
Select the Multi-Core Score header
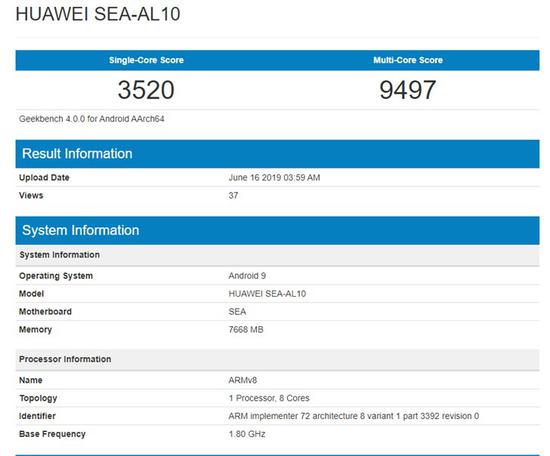pos(408,60)
